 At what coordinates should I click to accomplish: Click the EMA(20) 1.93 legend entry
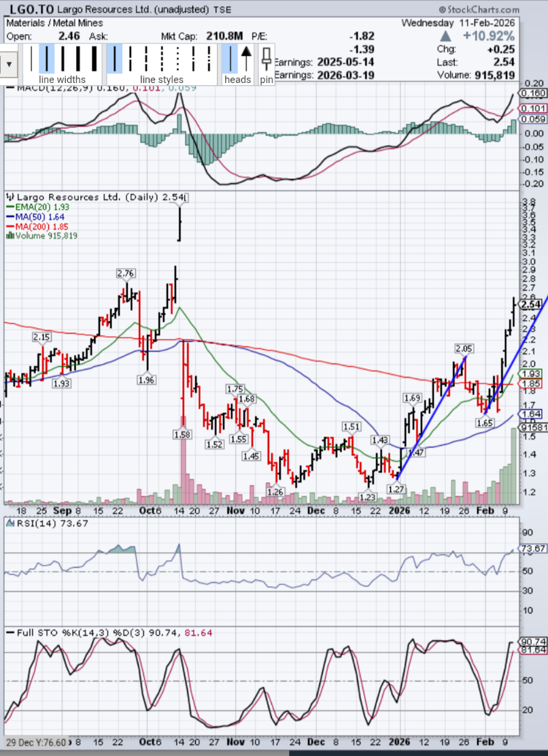click(x=39, y=207)
